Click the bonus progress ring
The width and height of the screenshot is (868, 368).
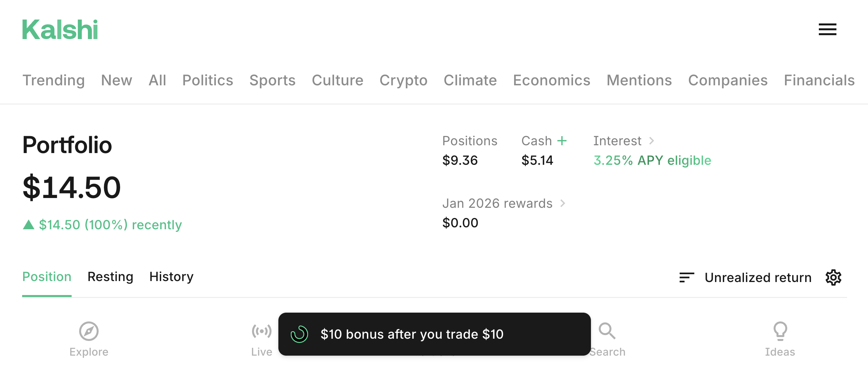pos(299,334)
